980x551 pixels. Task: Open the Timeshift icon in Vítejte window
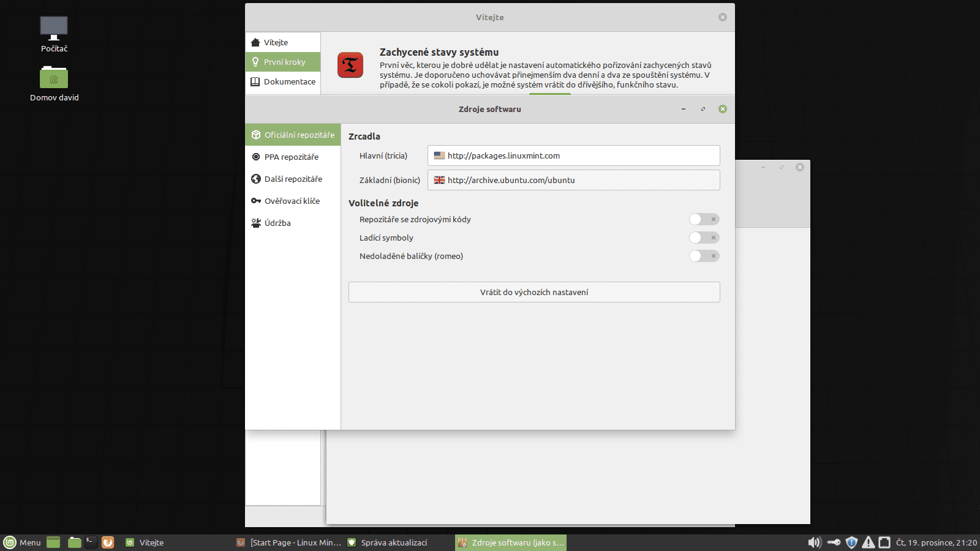(350, 64)
